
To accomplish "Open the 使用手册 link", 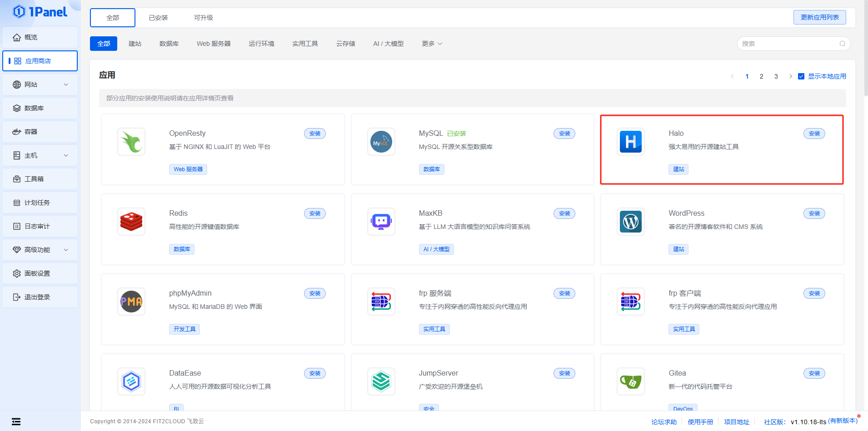I will pos(700,422).
